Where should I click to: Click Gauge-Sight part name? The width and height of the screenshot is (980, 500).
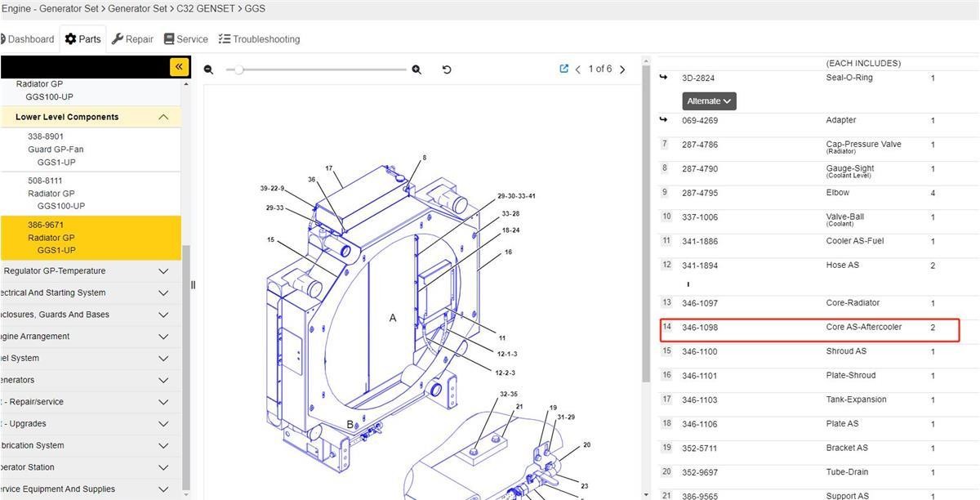click(850, 168)
